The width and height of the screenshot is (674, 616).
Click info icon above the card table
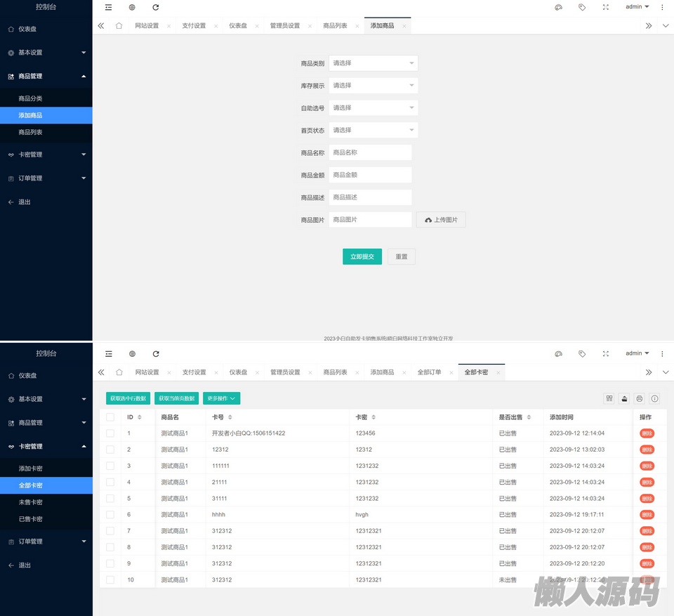pyautogui.click(x=654, y=398)
